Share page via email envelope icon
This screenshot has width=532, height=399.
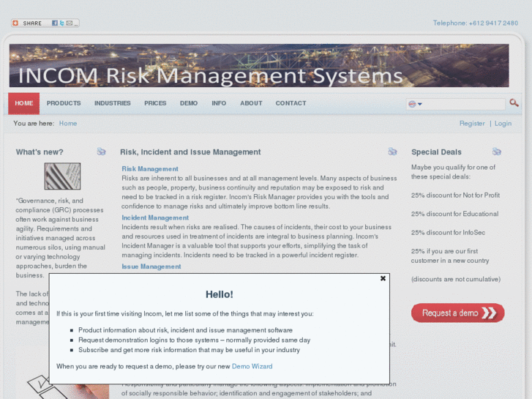tap(70, 23)
